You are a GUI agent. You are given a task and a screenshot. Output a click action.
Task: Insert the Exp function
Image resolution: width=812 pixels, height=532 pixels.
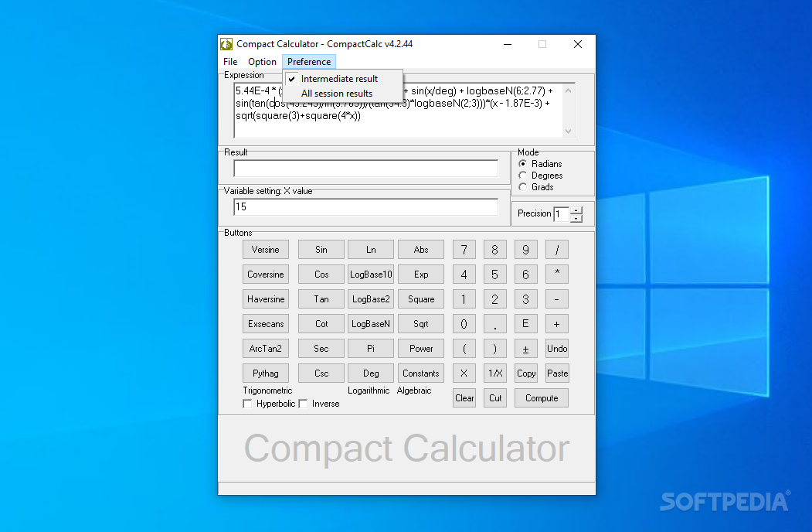tap(421, 275)
